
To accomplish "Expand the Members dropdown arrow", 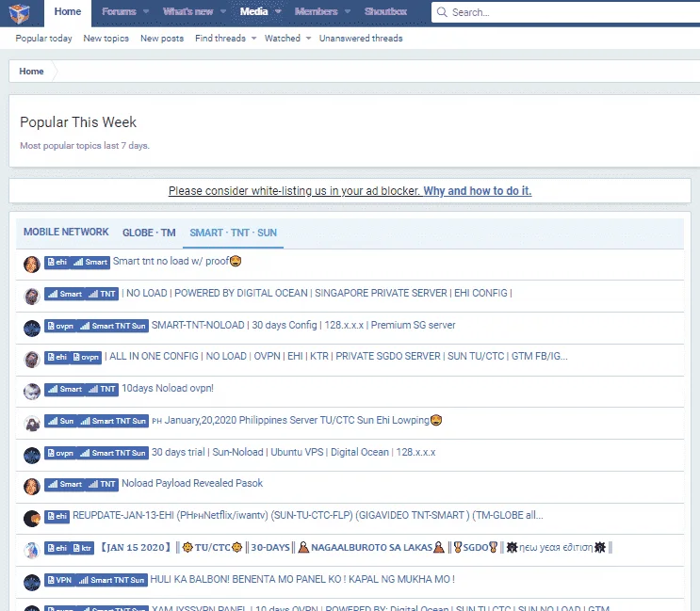I will coord(348,11).
